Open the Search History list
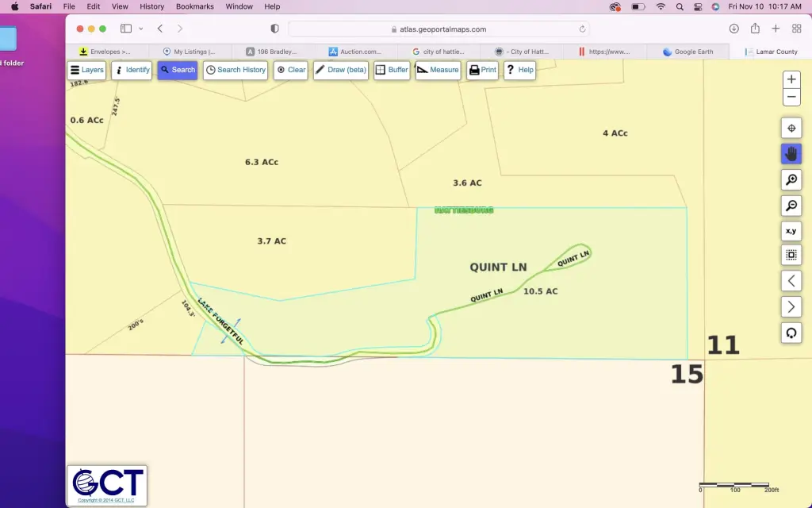812x508 pixels. pyautogui.click(x=236, y=70)
